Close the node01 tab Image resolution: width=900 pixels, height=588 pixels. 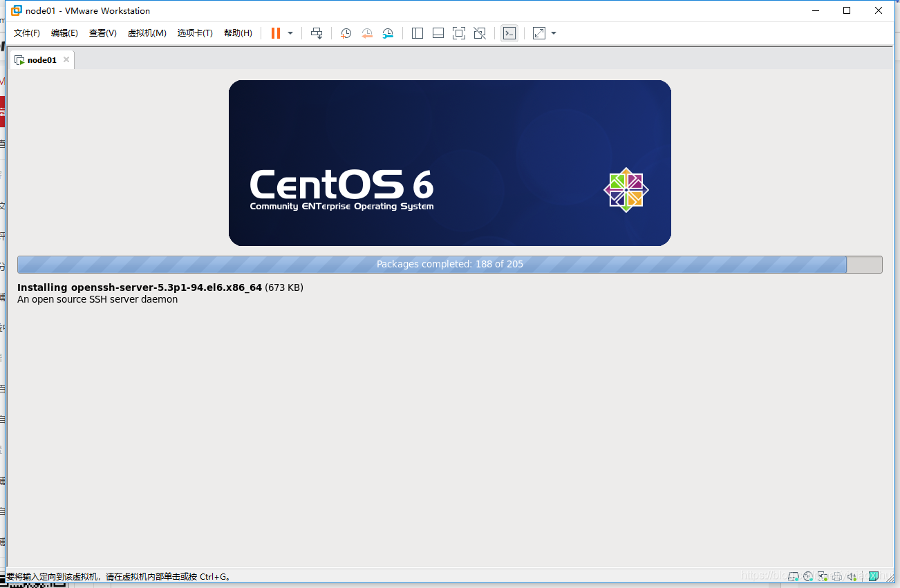[x=66, y=60]
